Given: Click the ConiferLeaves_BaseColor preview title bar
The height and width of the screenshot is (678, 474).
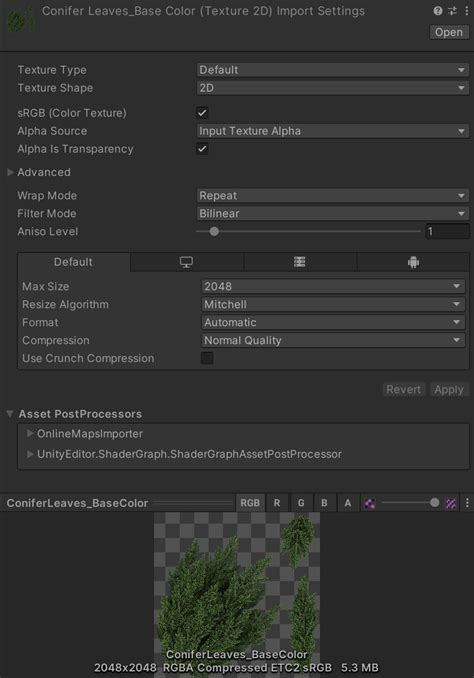Looking at the screenshot, I should [x=77, y=503].
